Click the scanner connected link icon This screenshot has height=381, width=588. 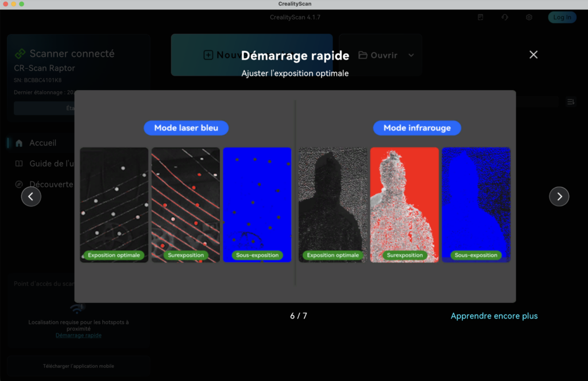(20, 53)
